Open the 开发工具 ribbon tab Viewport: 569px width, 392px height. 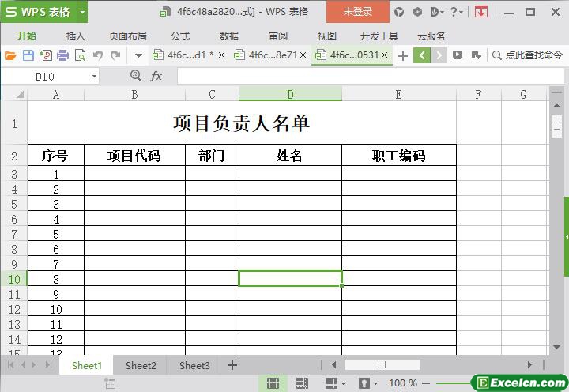(379, 36)
